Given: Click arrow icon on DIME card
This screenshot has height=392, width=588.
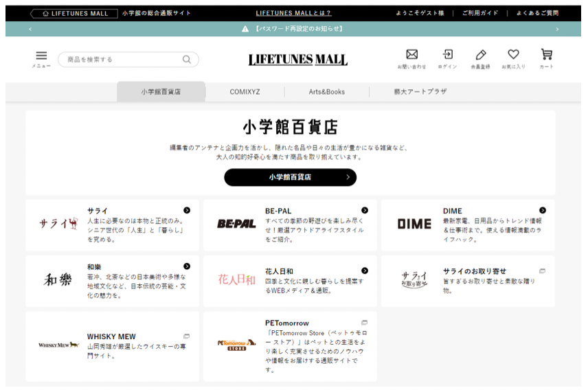Looking at the screenshot, I should 542,210.
